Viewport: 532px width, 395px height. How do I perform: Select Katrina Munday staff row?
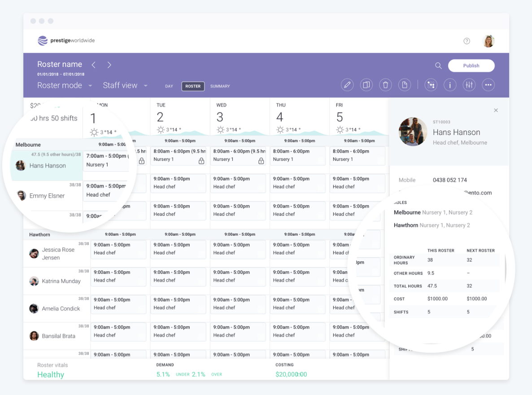pyautogui.click(x=57, y=281)
